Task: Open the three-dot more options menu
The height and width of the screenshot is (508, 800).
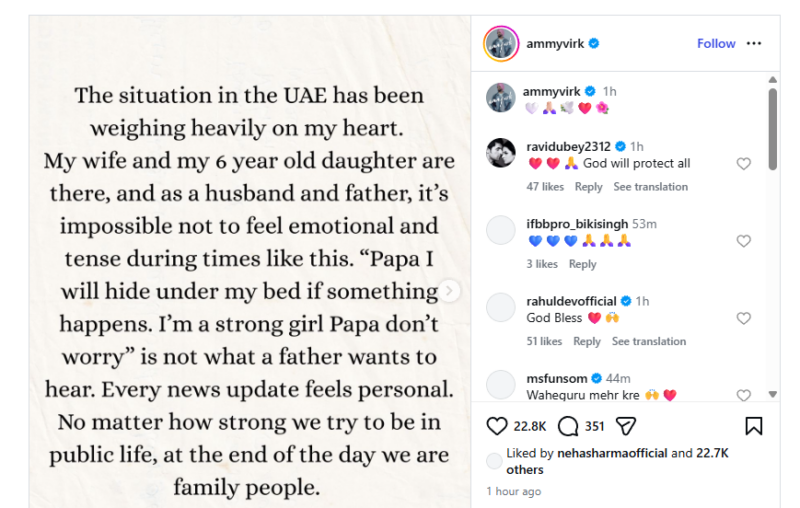Action: [754, 44]
